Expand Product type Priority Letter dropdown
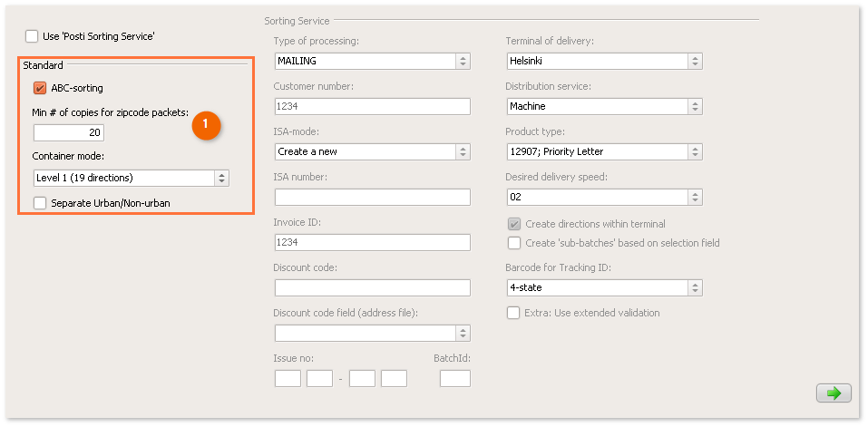Image resolution: width=868 pixels, height=427 pixels. point(604,151)
